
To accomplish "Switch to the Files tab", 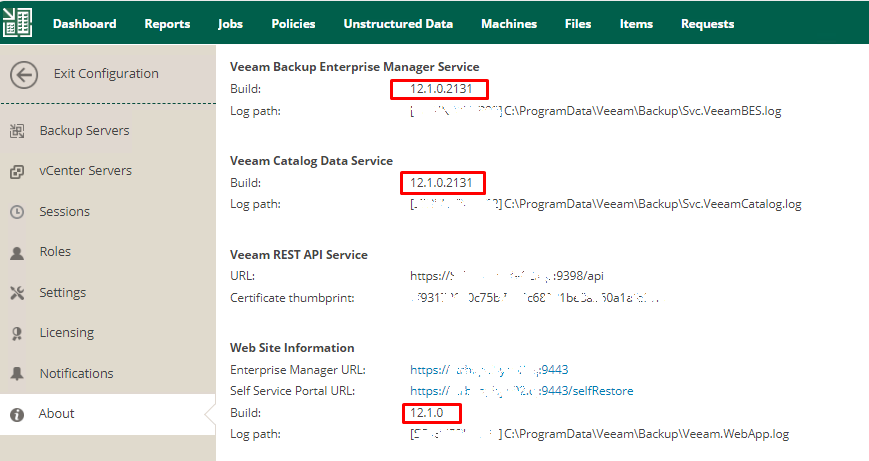I will pos(578,24).
